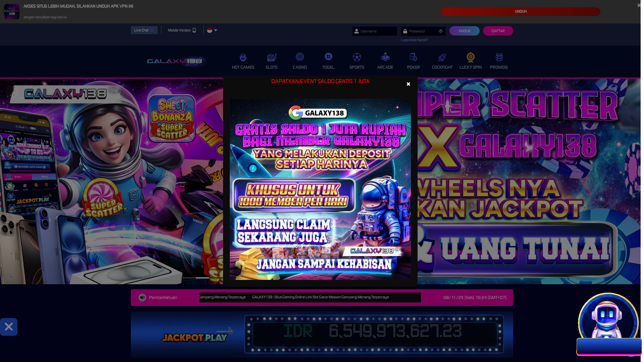
Task: Click the date and time text 08/11/25
Action: (475, 298)
